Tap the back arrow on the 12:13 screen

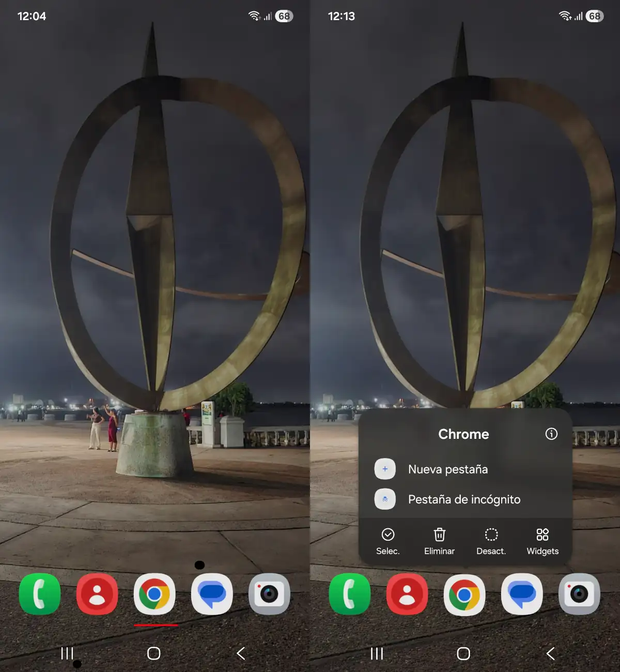tap(551, 653)
